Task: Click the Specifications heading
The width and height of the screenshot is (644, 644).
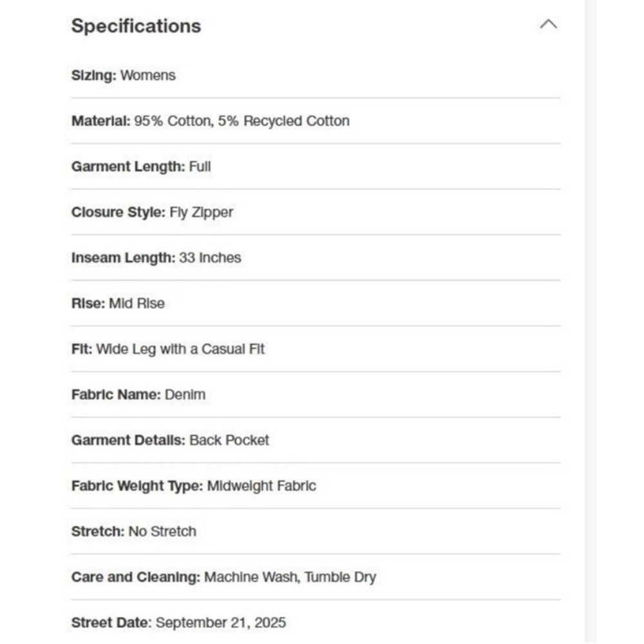Action: [136, 26]
